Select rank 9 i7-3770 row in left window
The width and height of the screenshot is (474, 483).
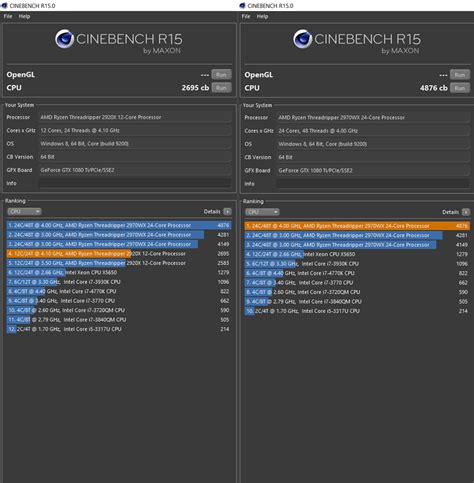(119, 301)
